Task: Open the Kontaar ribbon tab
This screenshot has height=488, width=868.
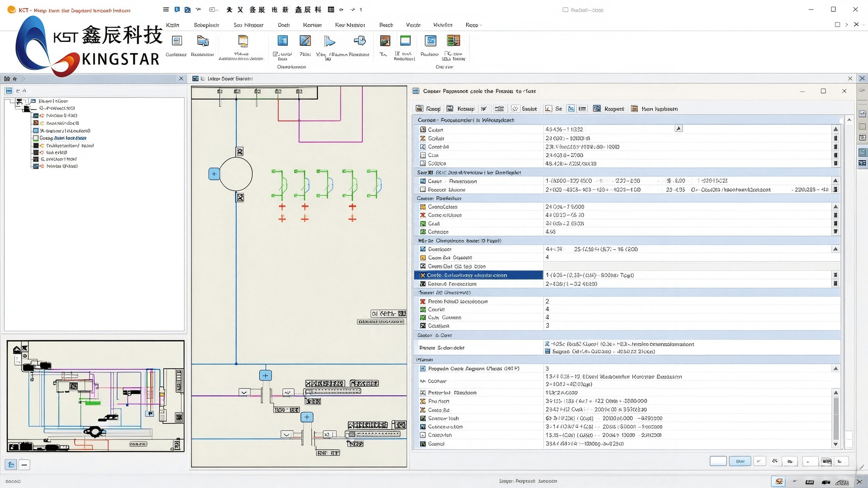Action: [312, 25]
